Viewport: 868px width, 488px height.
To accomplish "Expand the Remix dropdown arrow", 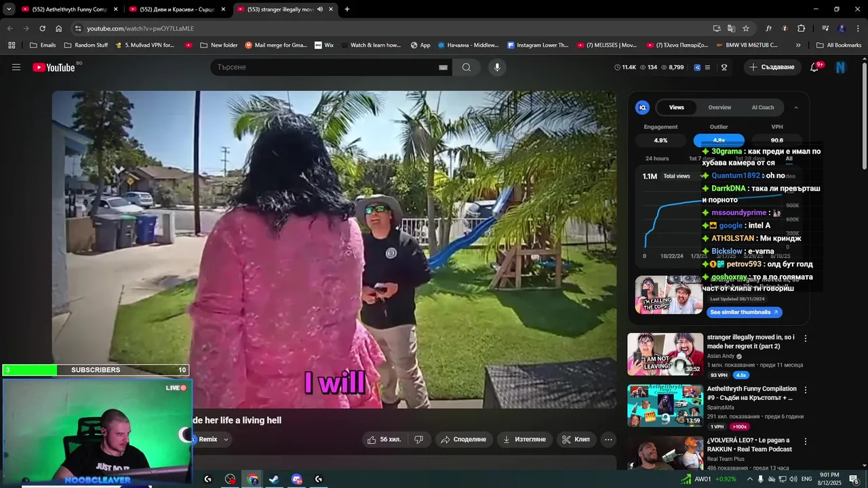I will tap(226, 439).
